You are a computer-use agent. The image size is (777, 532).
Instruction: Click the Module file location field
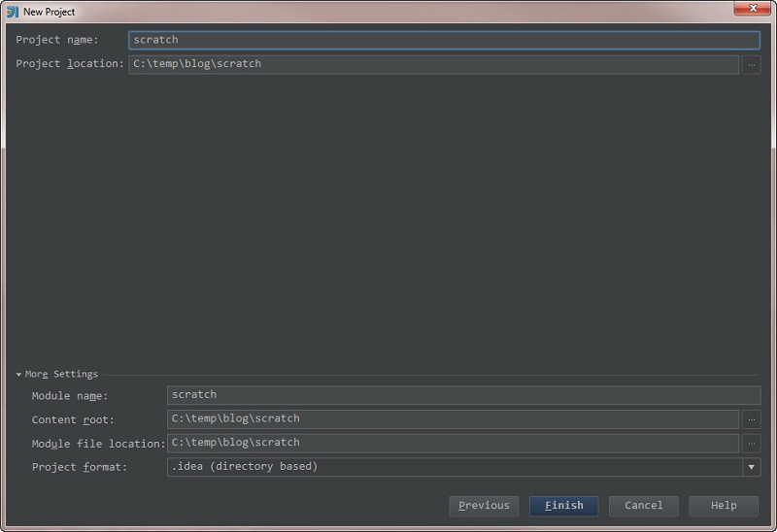pyautogui.click(x=453, y=444)
